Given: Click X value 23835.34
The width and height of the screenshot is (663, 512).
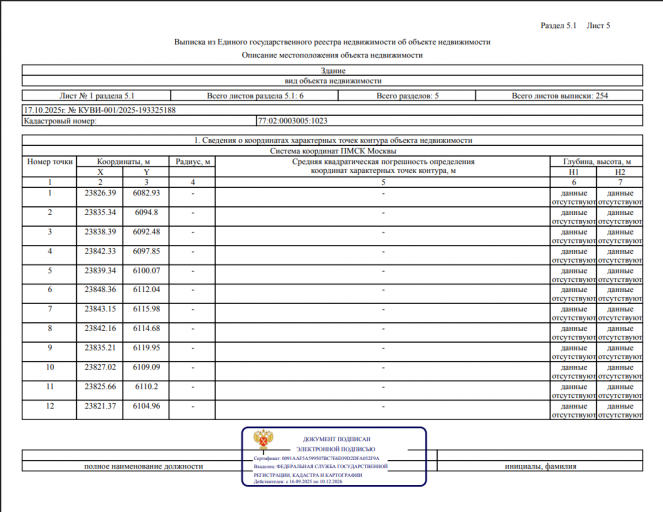Looking at the screenshot, I should [100, 212].
